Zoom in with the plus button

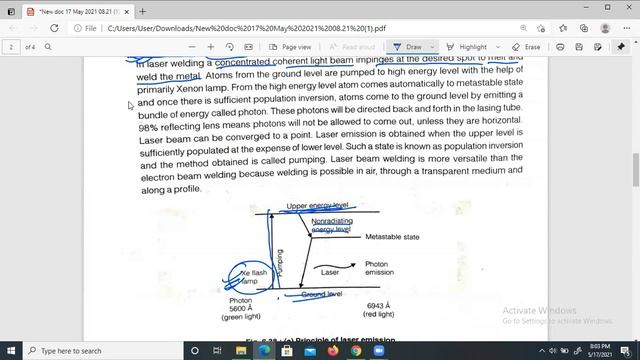point(211,47)
